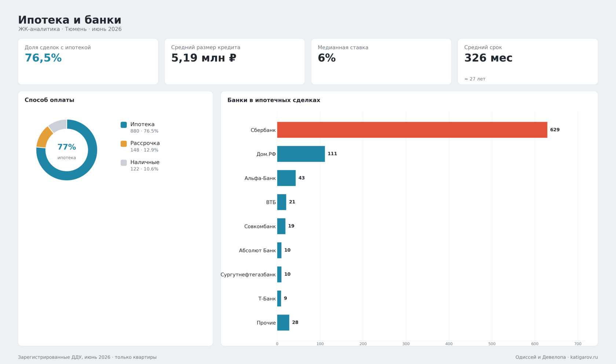Click the value label 111

[x=332, y=154]
